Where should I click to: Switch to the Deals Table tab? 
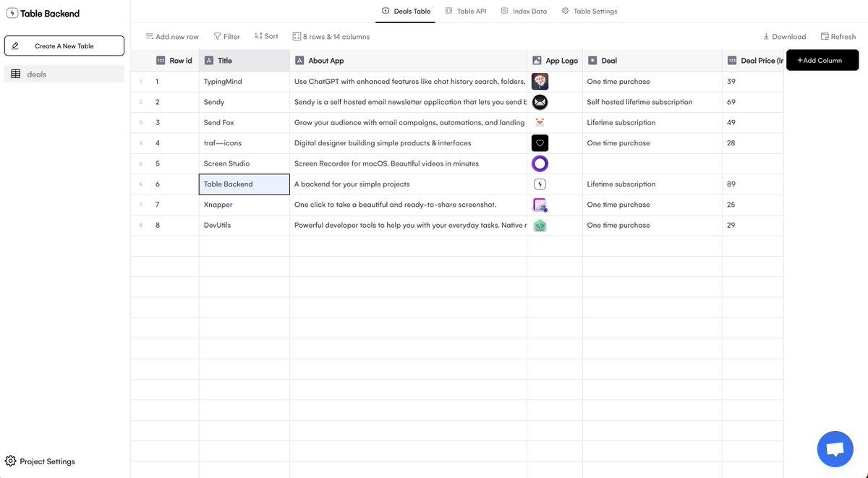(x=406, y=12)
